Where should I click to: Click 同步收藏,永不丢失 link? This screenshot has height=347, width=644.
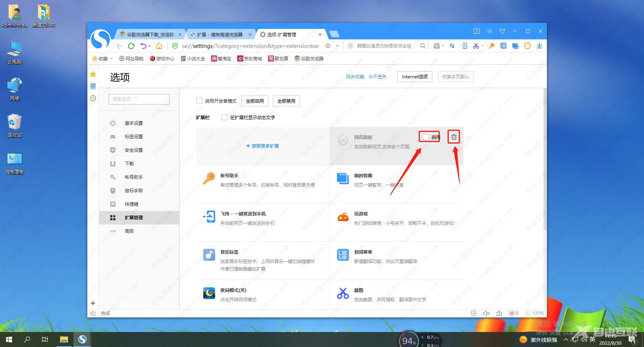point(366,76)
